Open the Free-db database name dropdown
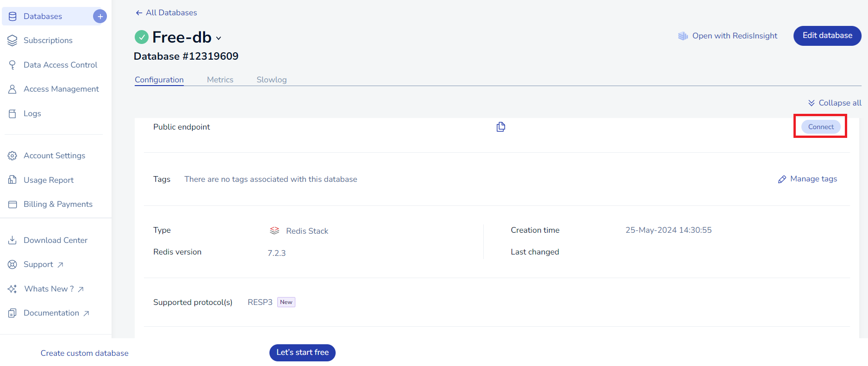Image resolution: width=868 pixels, height=366 pixels. pos(219,38)
